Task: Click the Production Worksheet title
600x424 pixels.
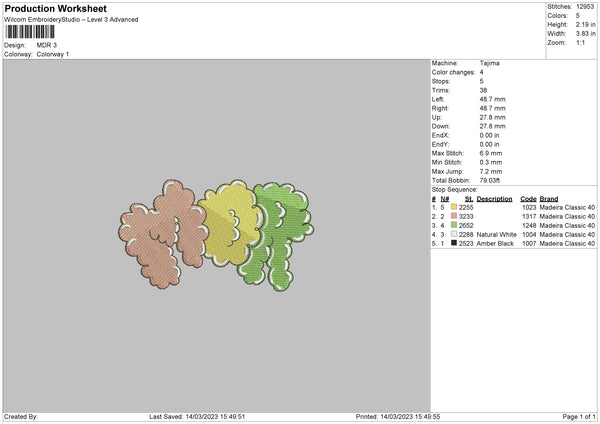Action: click(x=55, y=8)
